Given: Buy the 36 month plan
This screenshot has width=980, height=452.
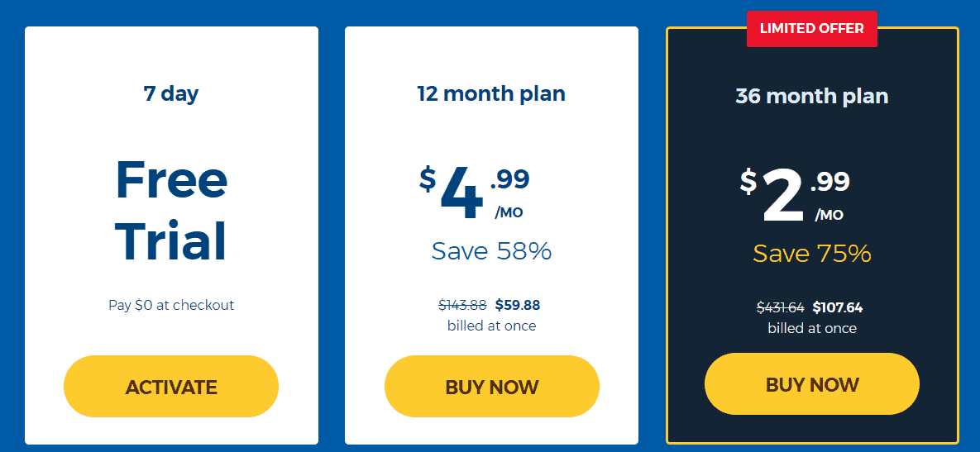Looking at the screenshot, I should [812, 384].
